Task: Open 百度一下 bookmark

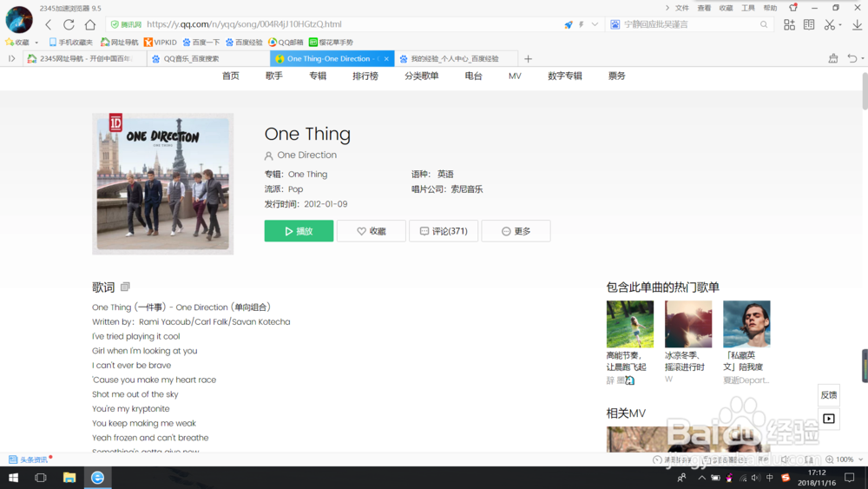Action: (x=201, y=42)
